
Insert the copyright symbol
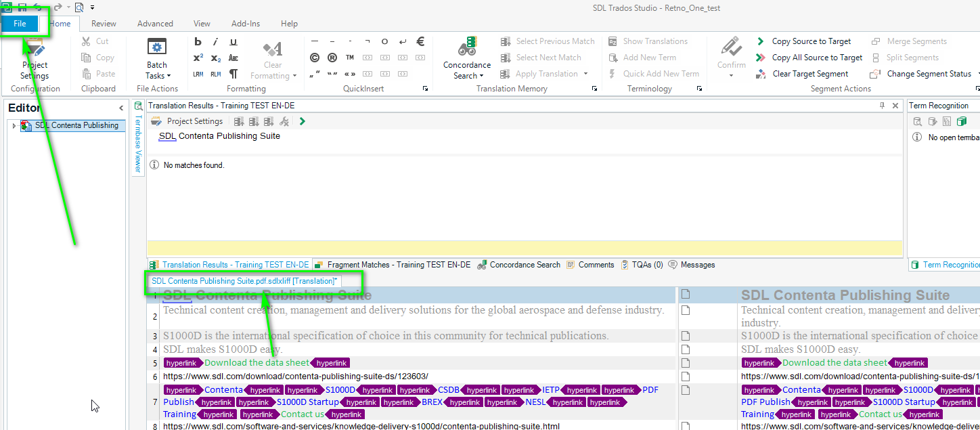(315, 58)
